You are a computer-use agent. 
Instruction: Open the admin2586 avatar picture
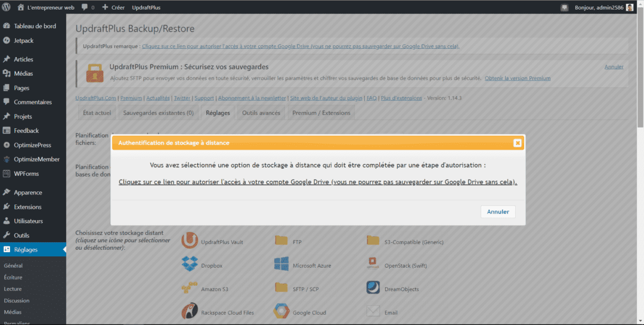630,7
